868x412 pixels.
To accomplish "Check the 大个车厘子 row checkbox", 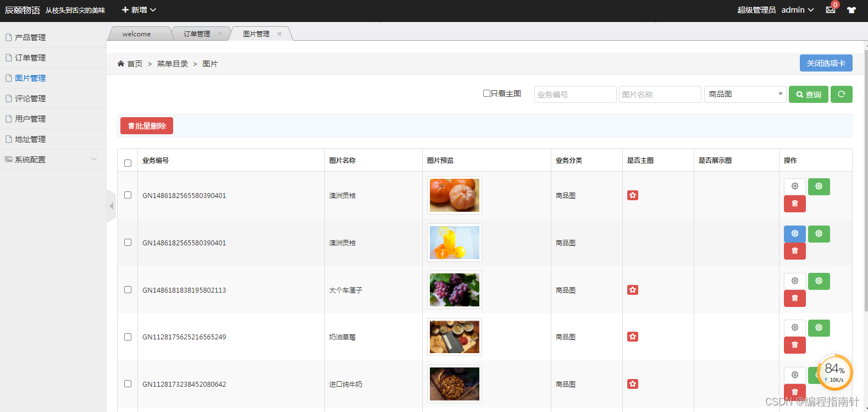I will 128,290.
